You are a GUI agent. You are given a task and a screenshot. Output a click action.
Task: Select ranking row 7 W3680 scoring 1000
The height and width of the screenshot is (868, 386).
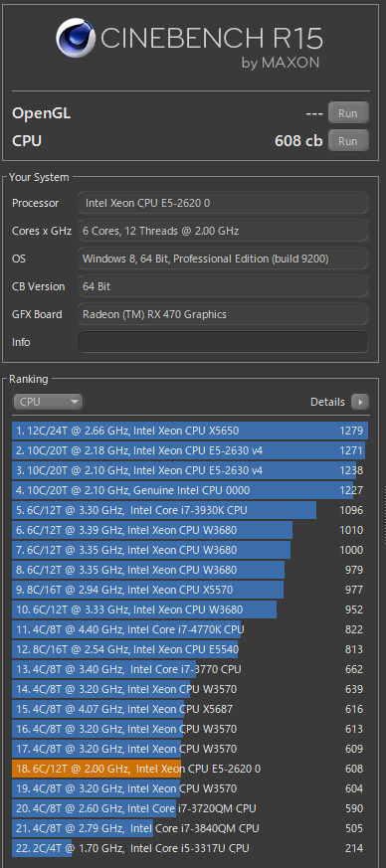tap(190, 550)
